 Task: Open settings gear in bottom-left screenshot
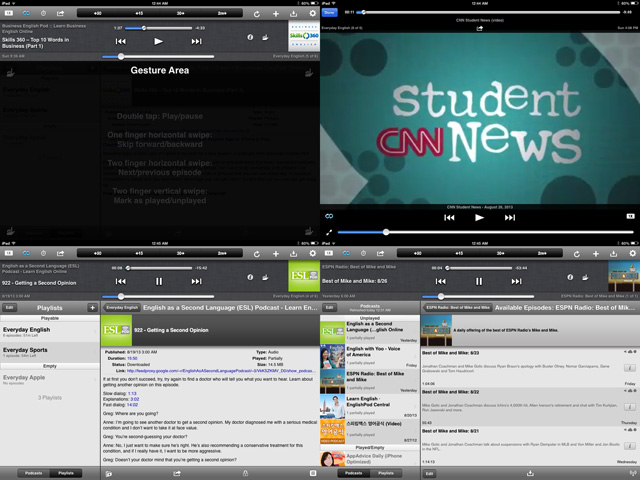click(x=312, y=253)
